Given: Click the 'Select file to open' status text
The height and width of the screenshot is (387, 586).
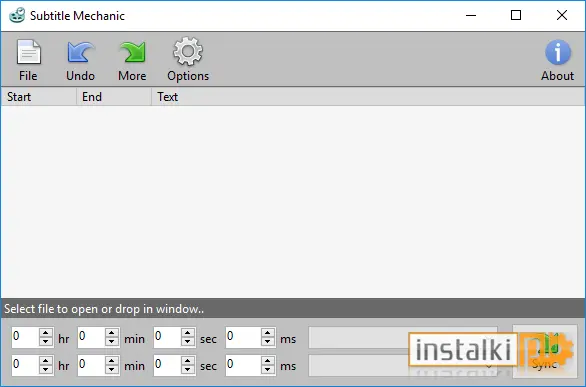Looking at the screenshot, I should [x=104, y=309].
